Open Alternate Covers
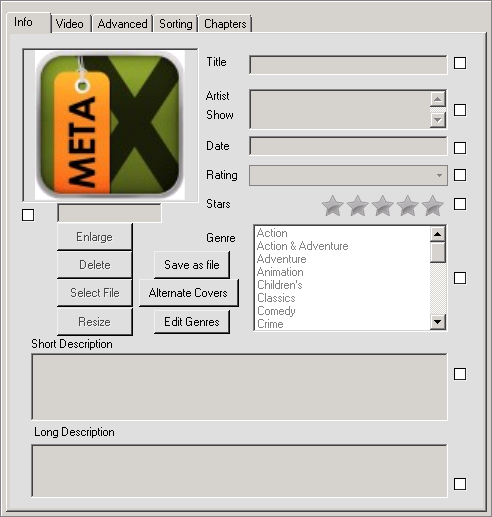This screenshot has width=492, height=517. [x=189, y=293]
